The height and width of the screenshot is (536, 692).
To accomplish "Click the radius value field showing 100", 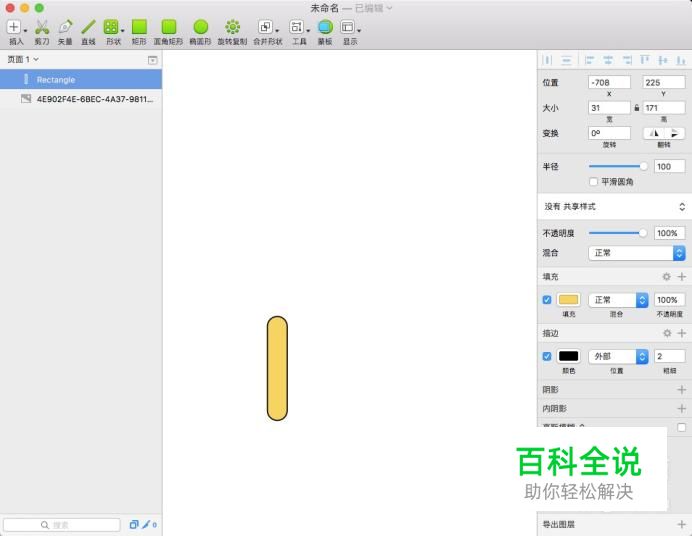I will coord(669,166).
